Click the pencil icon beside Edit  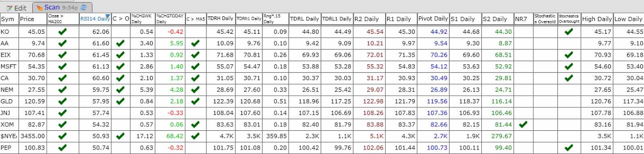pyautogui.click(x=9, y=8)
